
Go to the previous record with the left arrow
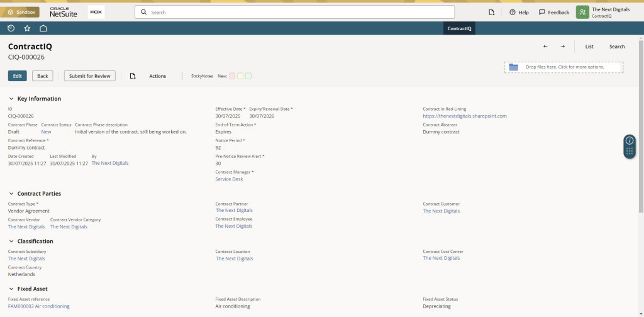coord(545,47)
